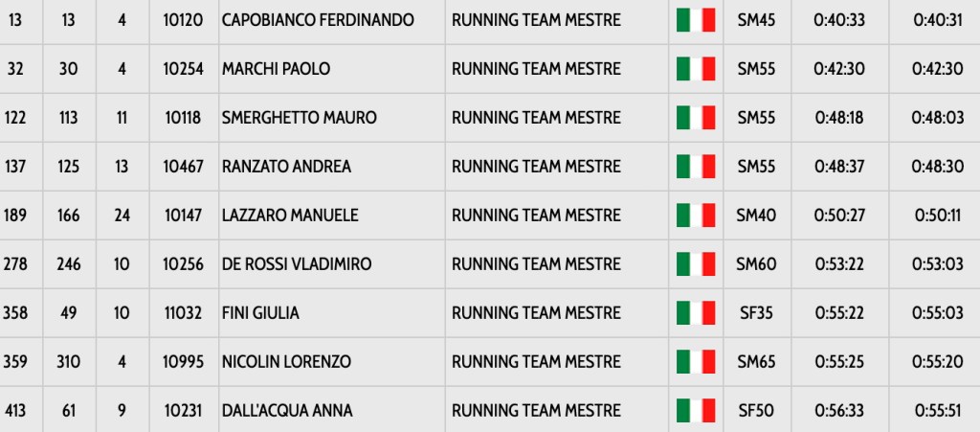This screenshot has height=432, width=980.
Task: Click the finish time 0:56:33
Action: [839, 411]
